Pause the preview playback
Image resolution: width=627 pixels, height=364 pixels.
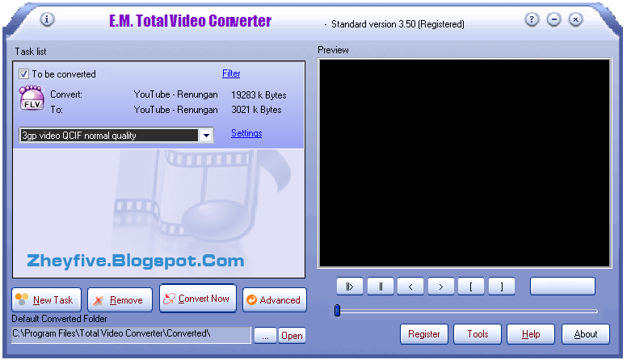tap(381, 287)
